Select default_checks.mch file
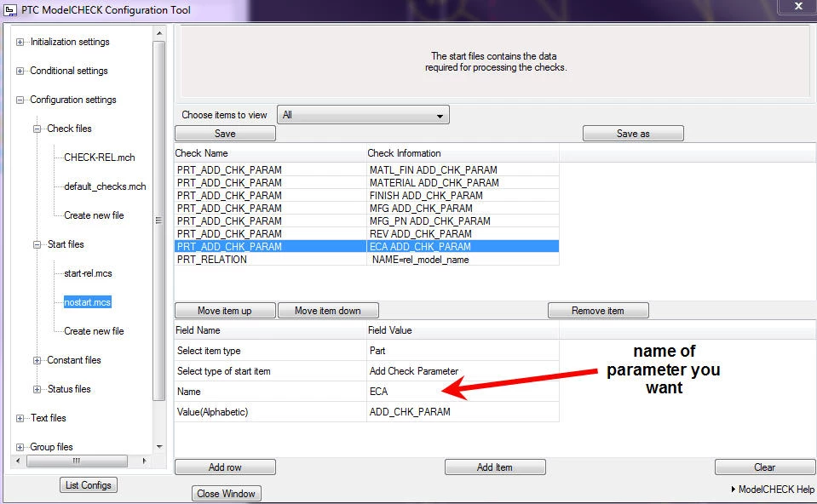This screenshot has height=504, width=817. point(105,186)
